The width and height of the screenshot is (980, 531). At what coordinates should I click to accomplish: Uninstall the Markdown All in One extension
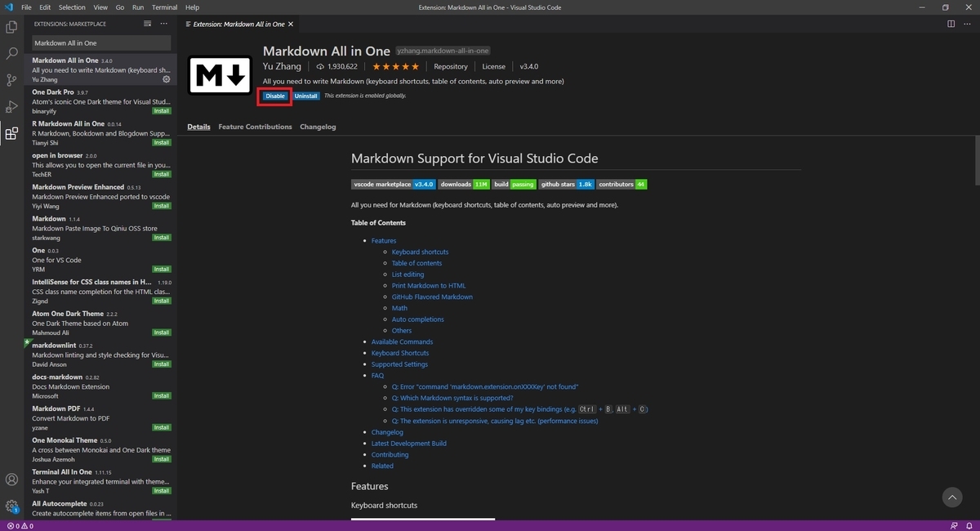[x=306, y=96]
